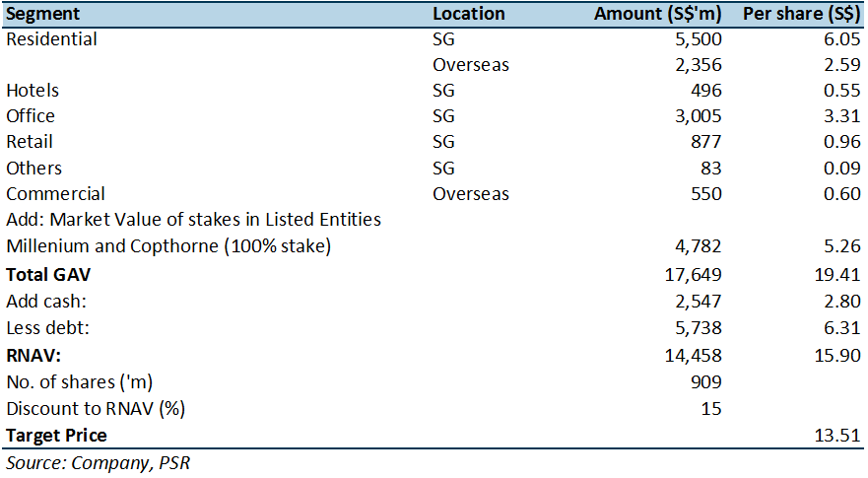Click the Per share (S$) column header
The image size is (868, 478).
(801, 14)
